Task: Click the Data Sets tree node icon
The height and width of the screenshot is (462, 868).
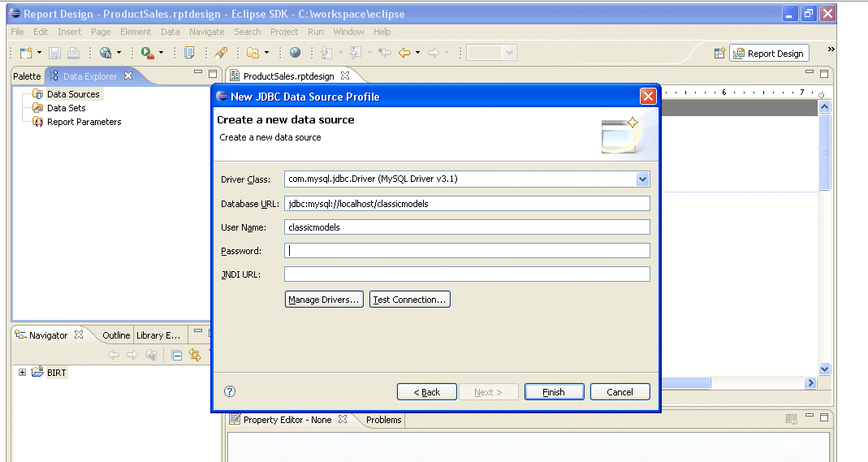Action: [37, 108]
